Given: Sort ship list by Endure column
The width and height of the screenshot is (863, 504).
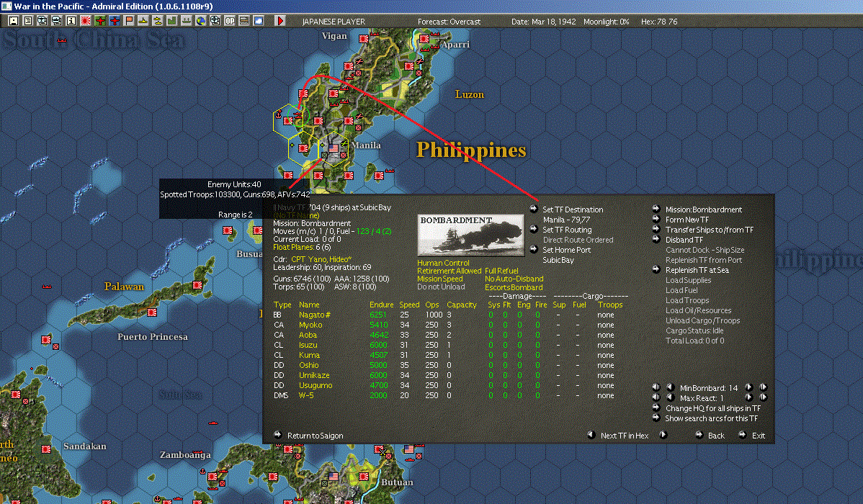Looking at the screenshot, I should (x=381, y=305).
